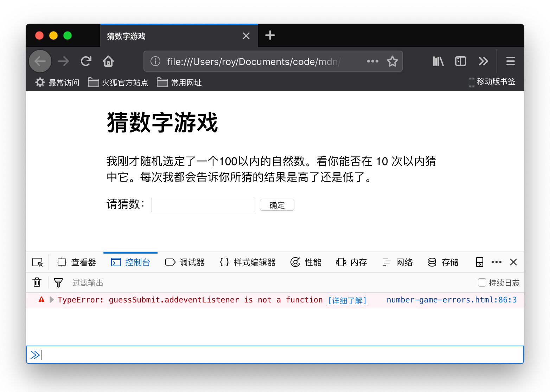This screenshot has width=550, height=392.
Task: Bookmark the page via star icon
Action: 392,61
